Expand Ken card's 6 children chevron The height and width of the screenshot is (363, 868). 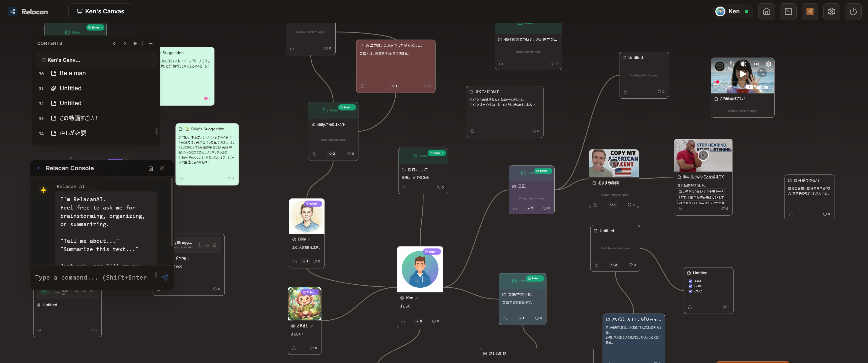[419, 321]
